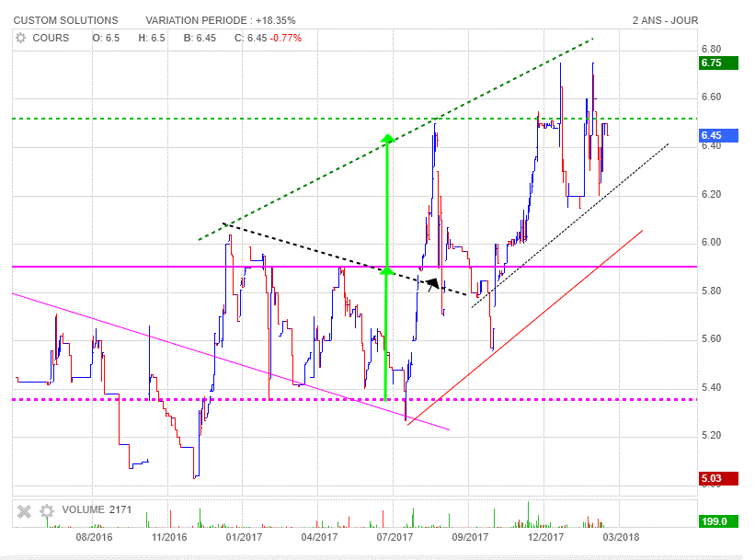
Task: Open the VOLUME indicator settings gear
Action: [47, 511]
